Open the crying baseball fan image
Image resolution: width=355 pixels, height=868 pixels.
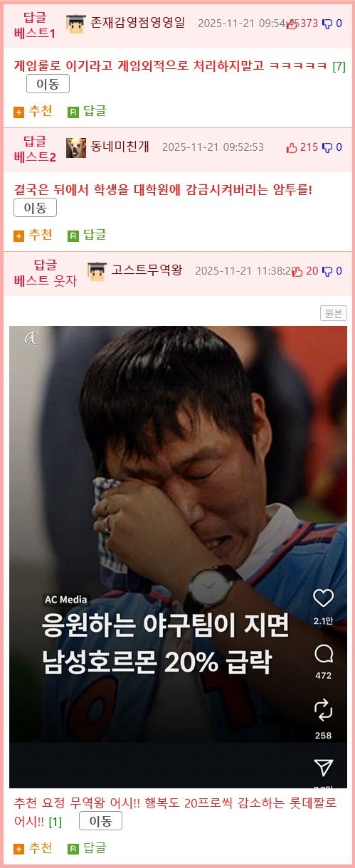tap(178, 557)
